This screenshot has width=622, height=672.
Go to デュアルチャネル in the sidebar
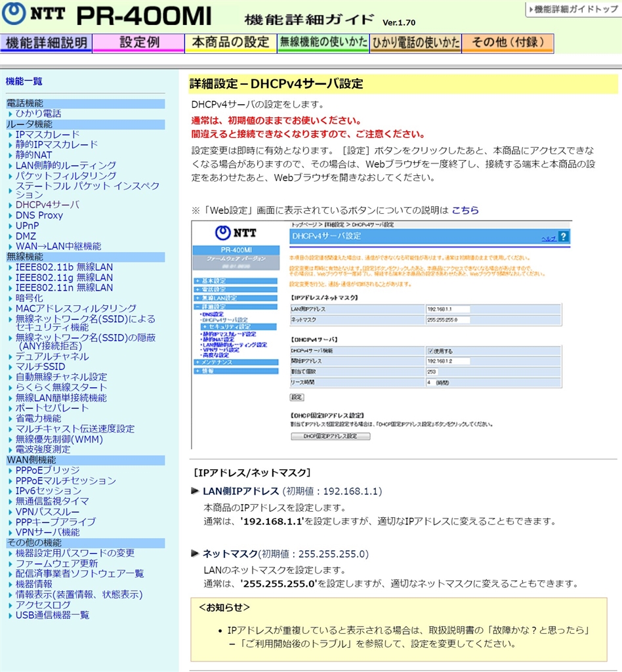[x=52, y=356]
